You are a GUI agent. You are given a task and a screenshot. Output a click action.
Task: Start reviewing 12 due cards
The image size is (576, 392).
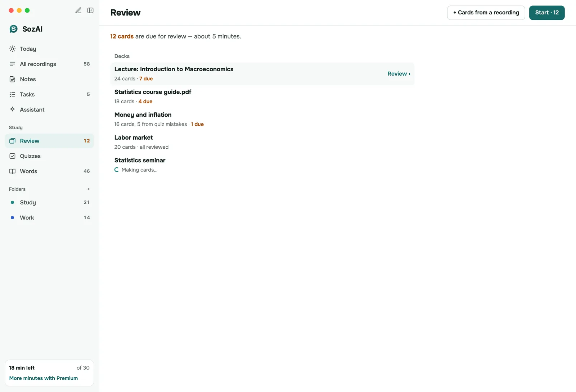(x=547, y=13)
